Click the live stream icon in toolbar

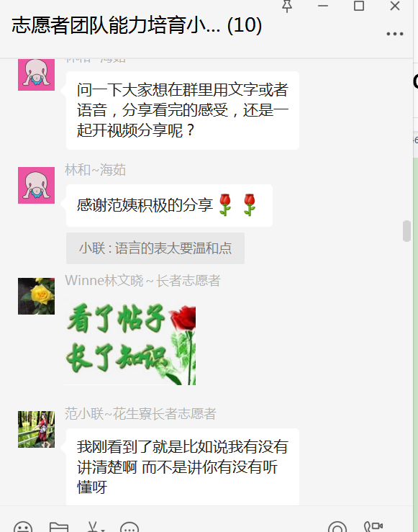point(337,528)
